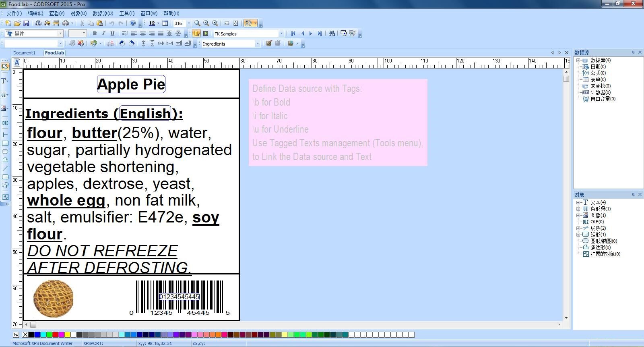Toggle Bold formatting button
The image size is (644, 347).
95,33
